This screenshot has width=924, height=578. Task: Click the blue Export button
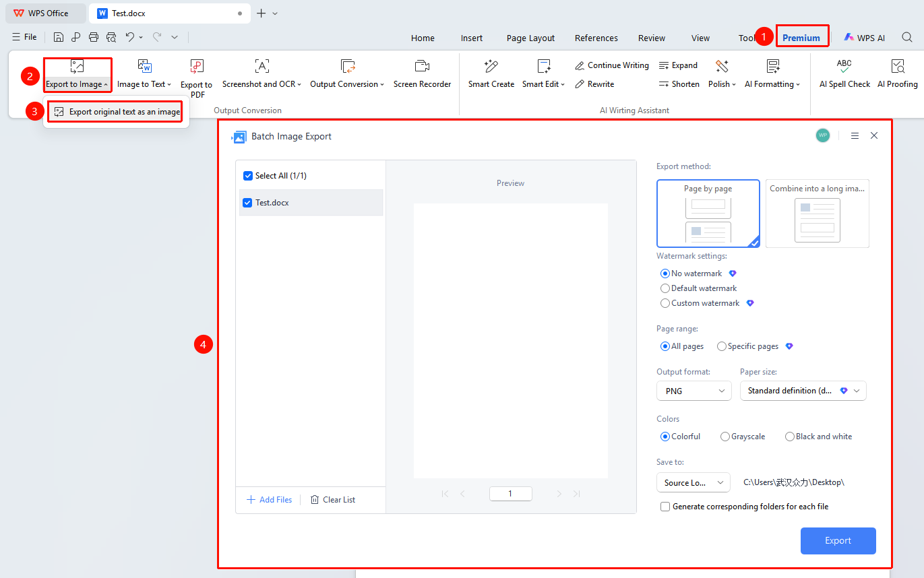pyautogui.click(x=838, y=541)
